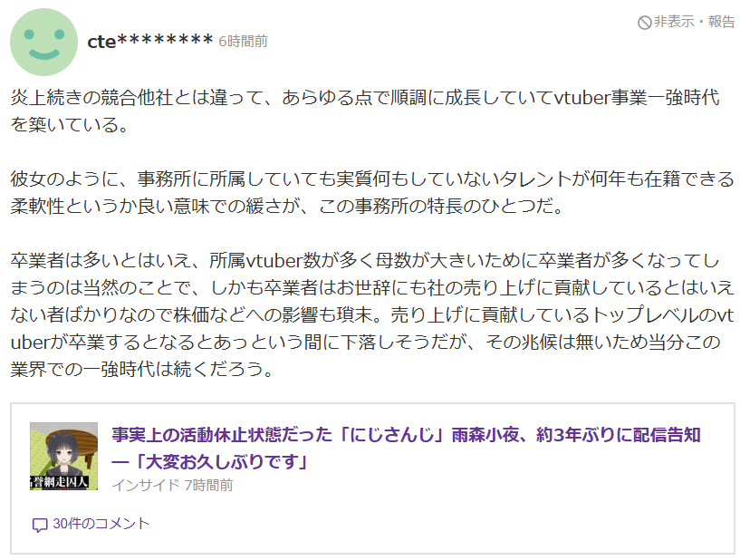Image resolution: width=740 pixels, height=560 pixels.
Task: Click the インサイド source label
Action: [x=145, y=485]
